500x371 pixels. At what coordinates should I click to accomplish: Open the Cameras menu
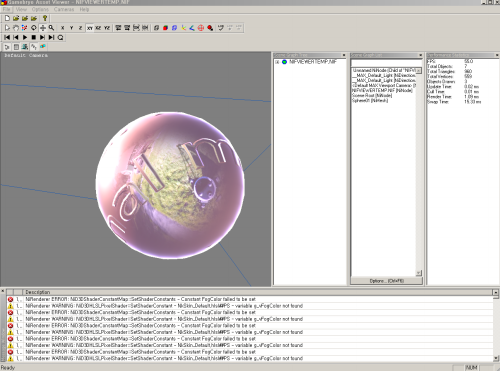point(64,9)
